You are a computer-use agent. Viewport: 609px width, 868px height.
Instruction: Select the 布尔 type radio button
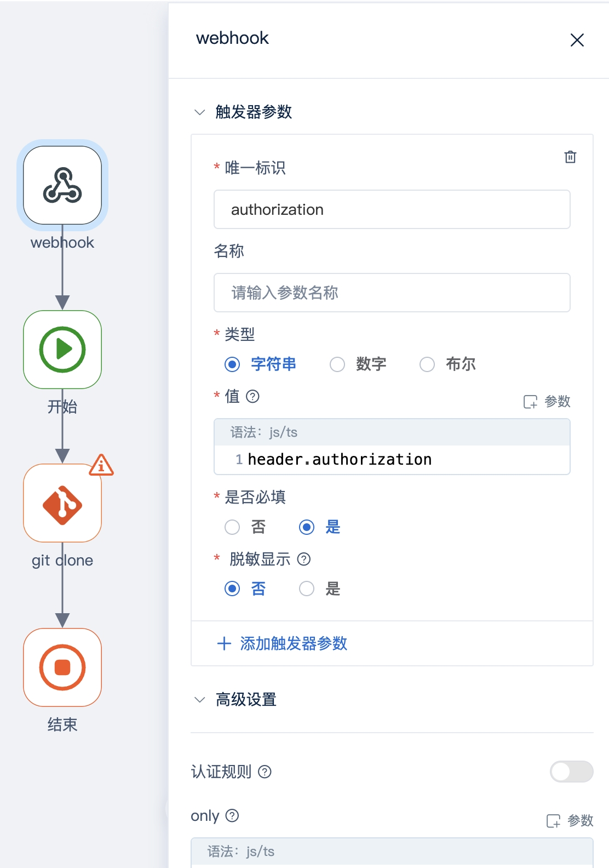tap(427, 364)
